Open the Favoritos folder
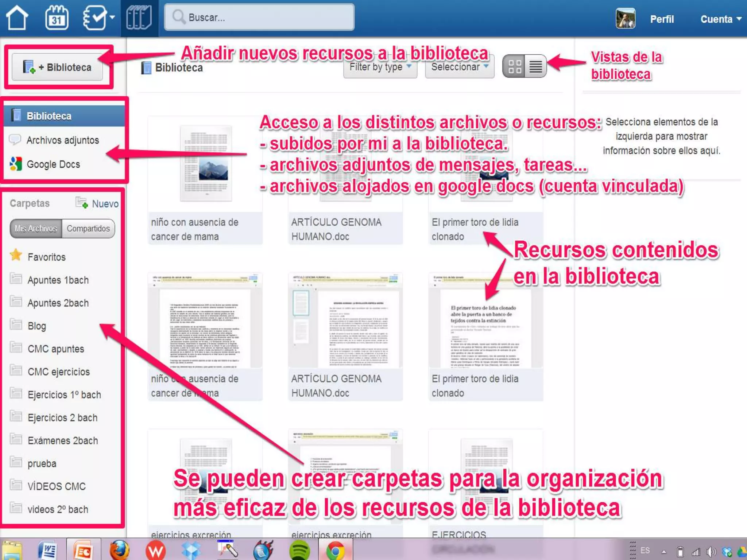 (46, 257)
